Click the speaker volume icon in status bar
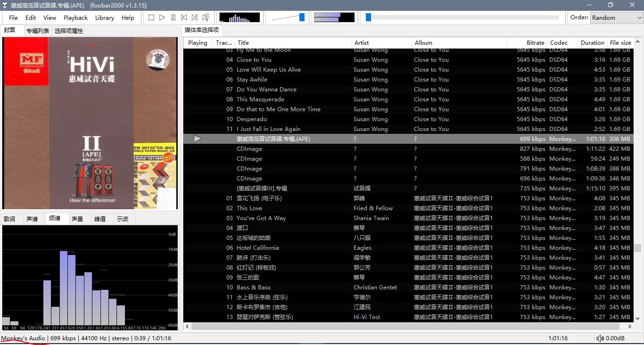 tap(600, 338)
